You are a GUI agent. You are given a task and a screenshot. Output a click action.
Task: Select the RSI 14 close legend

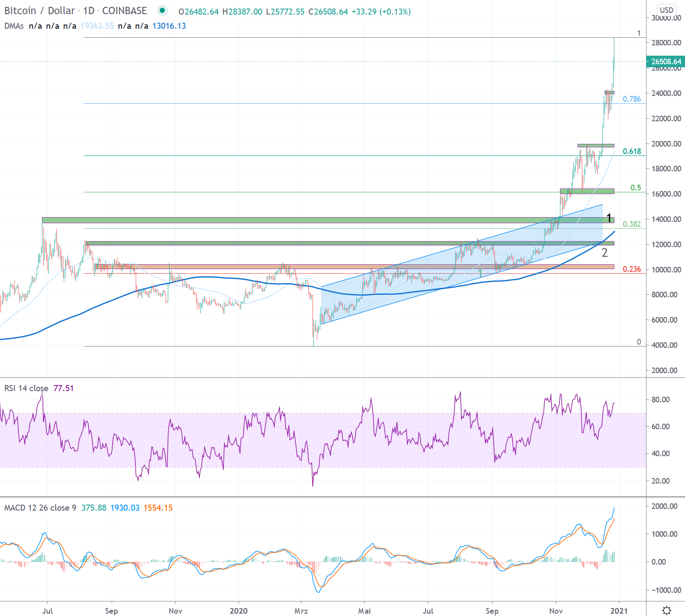point(26,389)
